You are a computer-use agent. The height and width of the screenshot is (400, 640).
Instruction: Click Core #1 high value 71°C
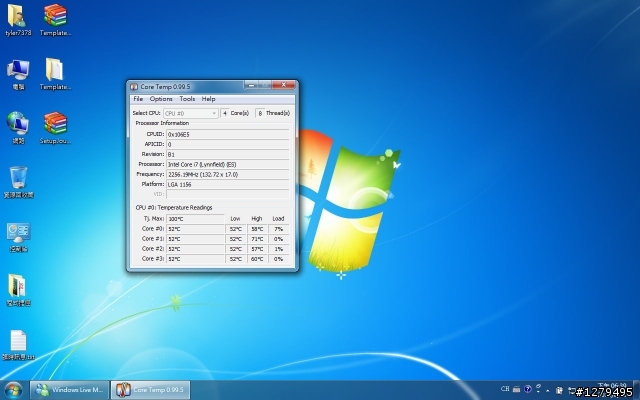[257, 239]
